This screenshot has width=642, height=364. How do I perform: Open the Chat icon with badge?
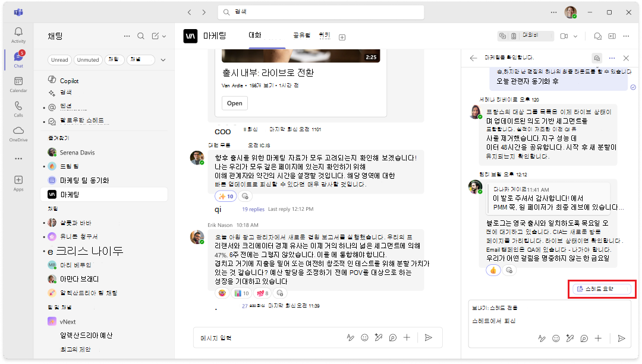point(18,60)
